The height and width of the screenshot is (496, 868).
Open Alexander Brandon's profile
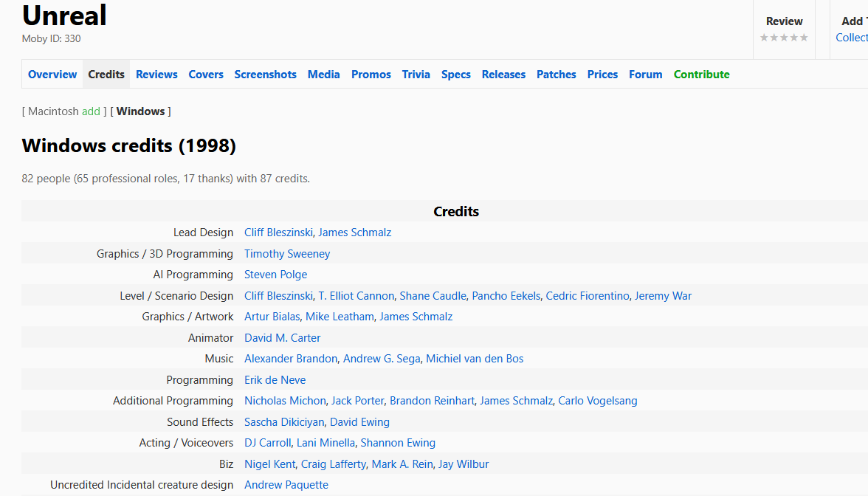pyautogui.click(x=291, y=359)
